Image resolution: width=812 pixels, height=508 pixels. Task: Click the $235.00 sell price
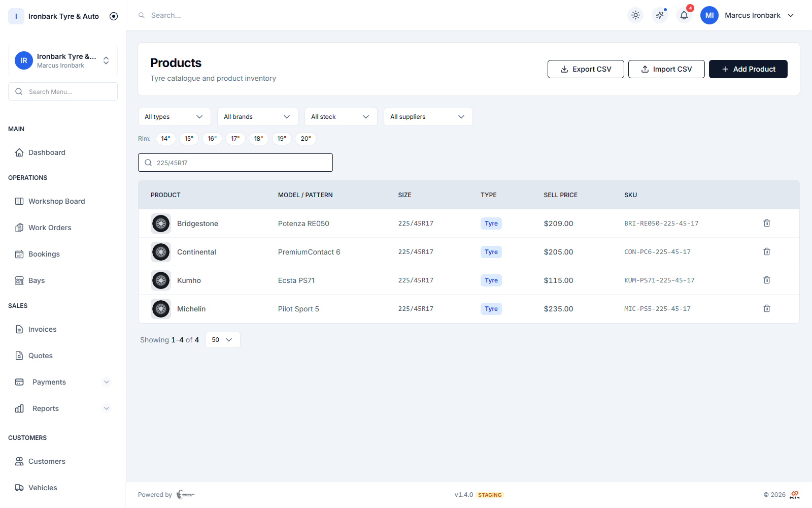(x=558, y=309)
